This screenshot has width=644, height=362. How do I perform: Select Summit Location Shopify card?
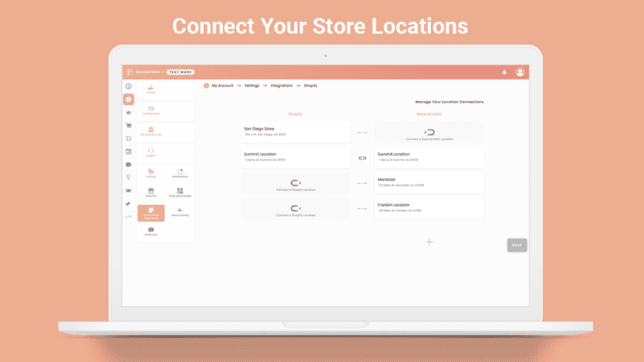[x=296, y=158]
